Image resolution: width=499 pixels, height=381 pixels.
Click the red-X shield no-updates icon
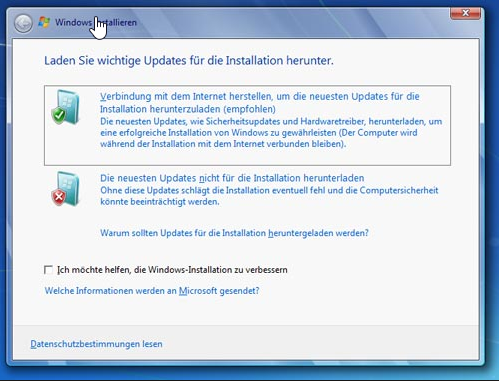(x=66, y=189)
